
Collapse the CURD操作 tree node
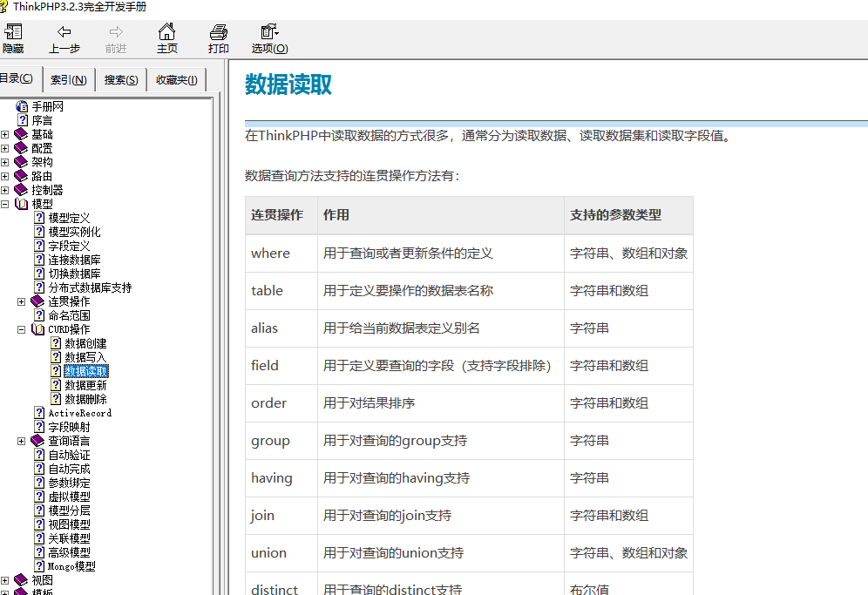(x=22, y=329)
